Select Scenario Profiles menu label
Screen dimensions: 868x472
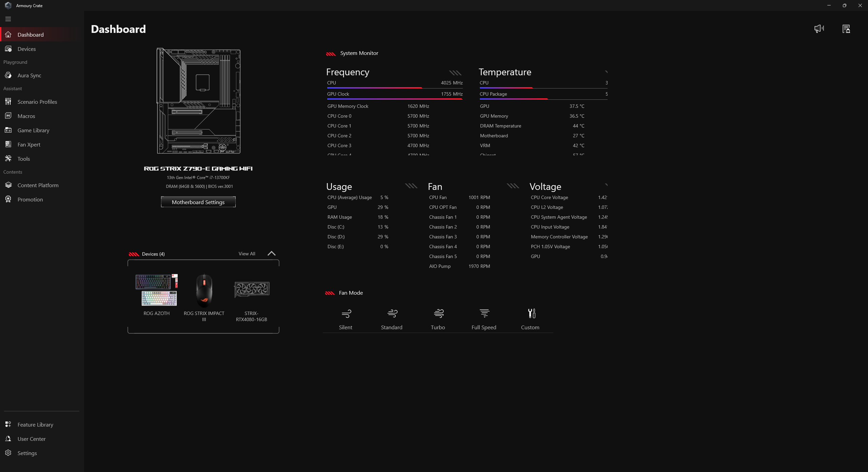(x=37, y=102)
